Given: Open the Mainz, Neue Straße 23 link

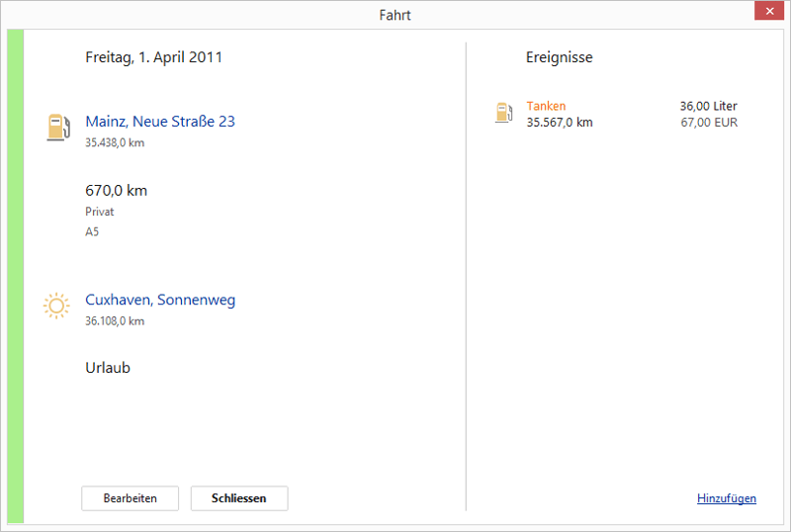Looking at the screenshot, I should pyautogui.click(x=160, y=122).
